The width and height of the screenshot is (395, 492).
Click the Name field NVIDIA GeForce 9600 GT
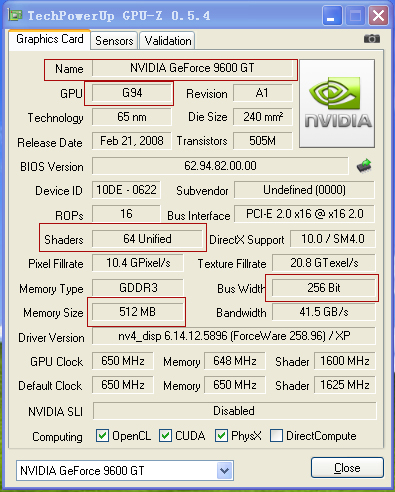tap(192, 68)
